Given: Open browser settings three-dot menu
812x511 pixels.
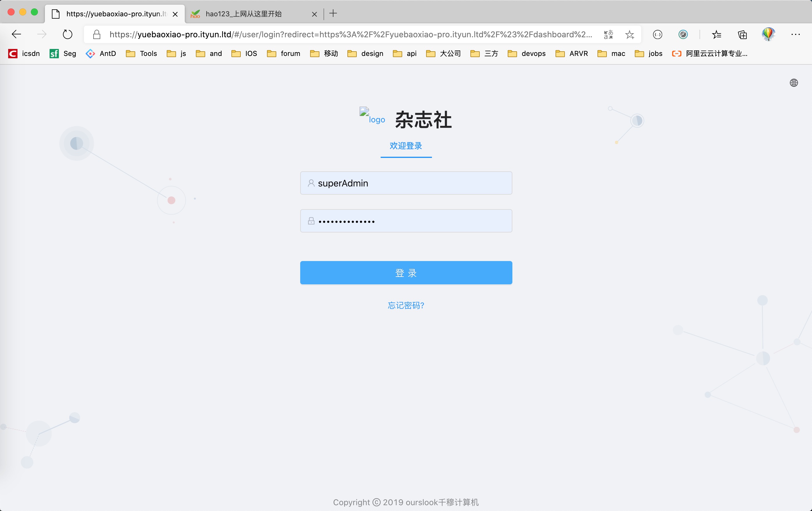Looking at the screenshot, I should point(795,34).
